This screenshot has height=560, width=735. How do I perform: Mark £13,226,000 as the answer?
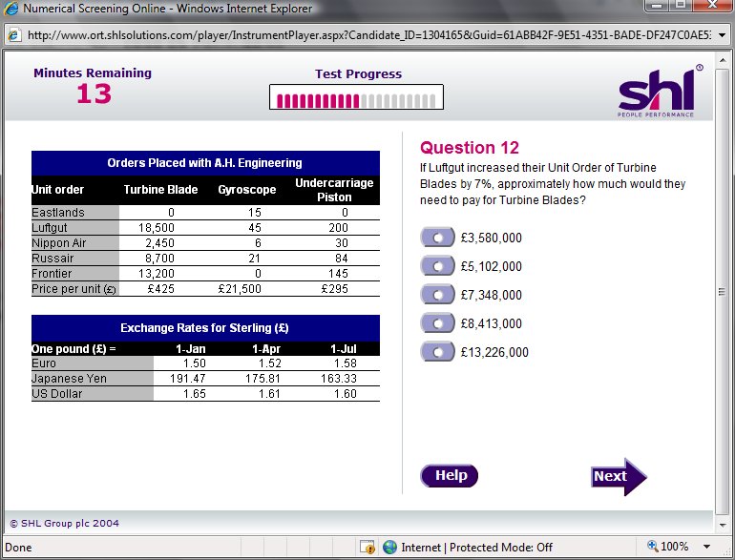coord(437,352)
